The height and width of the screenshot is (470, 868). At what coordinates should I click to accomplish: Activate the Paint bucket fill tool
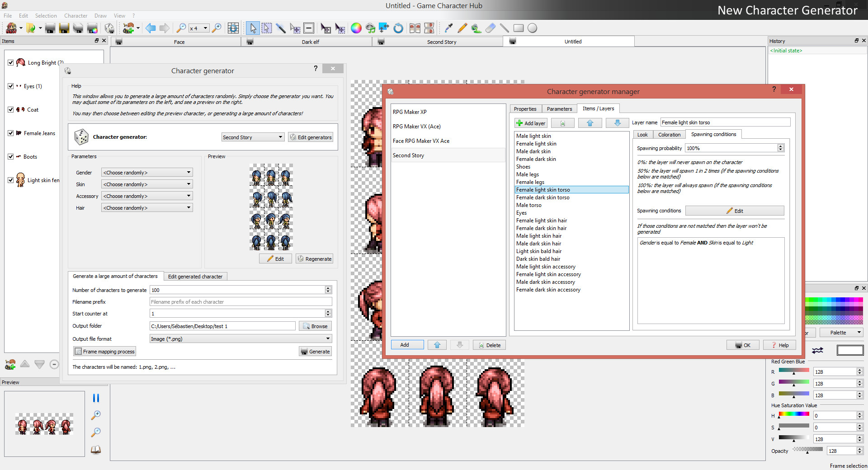point(476,28)
